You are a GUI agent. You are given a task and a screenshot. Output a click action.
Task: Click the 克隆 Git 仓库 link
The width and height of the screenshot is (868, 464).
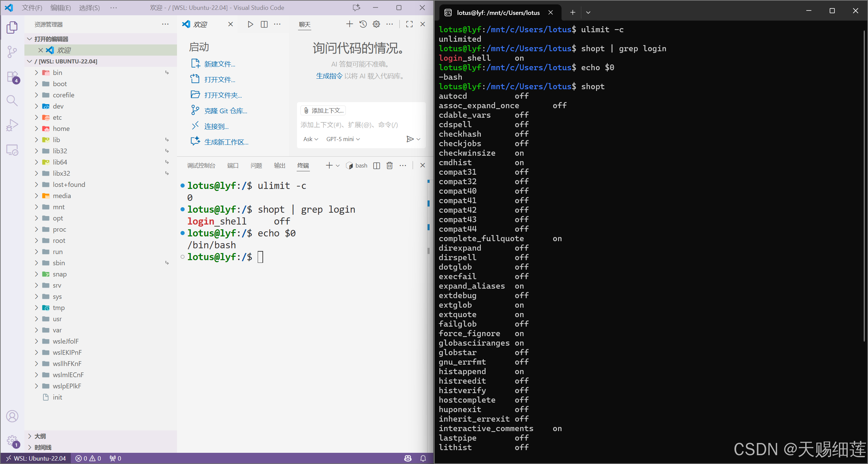point(225,111)
